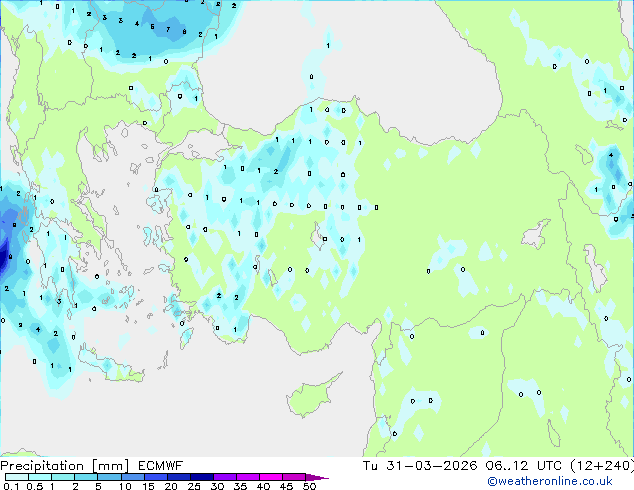This screenshot has height=490, width=634.
Task: Click the '25' legend scale label
Action: pyautogui.click(x=194, y=486)
